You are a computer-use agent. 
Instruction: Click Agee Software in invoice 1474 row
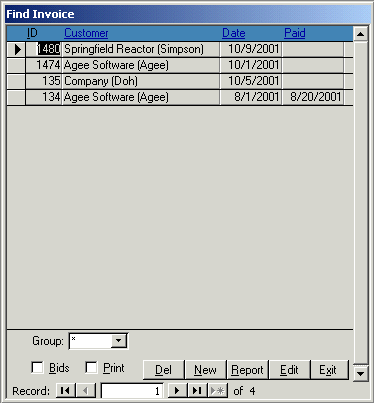[x=140, y=65]
